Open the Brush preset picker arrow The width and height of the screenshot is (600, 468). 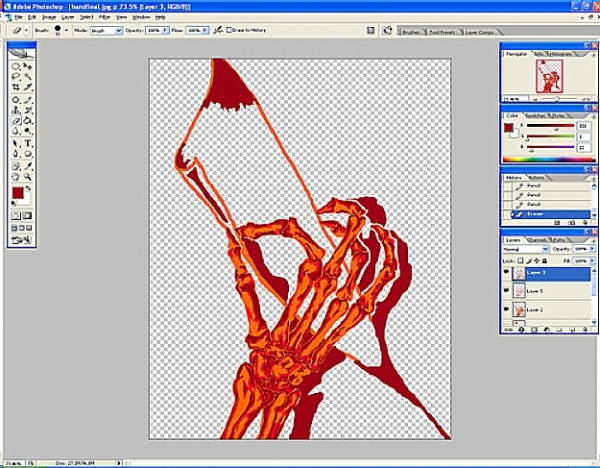tap(67, 30)
